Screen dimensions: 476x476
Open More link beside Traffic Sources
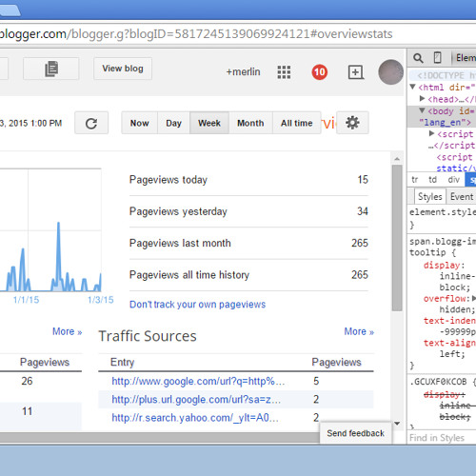[359, 331]
